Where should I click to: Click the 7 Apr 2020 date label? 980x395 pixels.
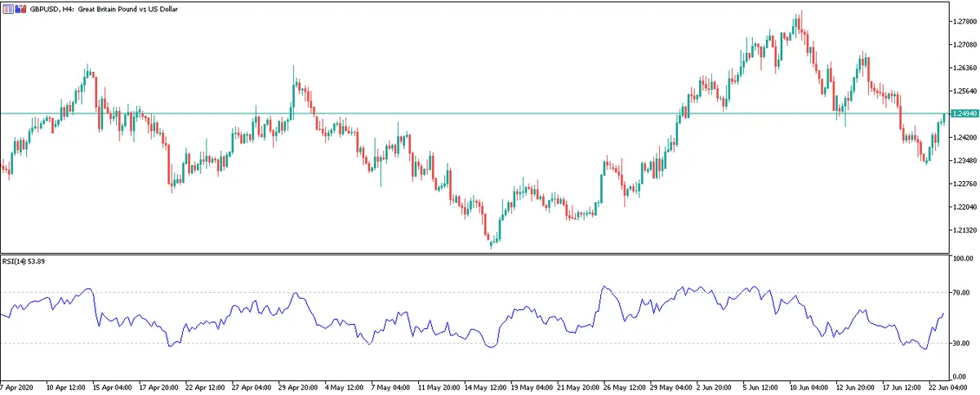point(18,388)
